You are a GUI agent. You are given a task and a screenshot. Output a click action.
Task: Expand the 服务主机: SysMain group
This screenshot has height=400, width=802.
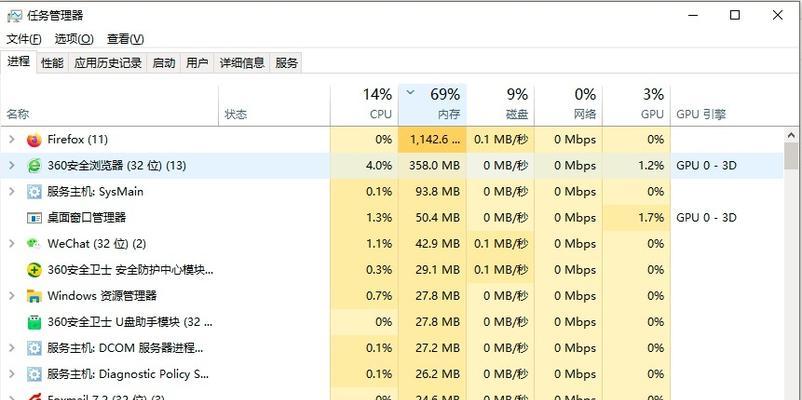coord(12,192)
